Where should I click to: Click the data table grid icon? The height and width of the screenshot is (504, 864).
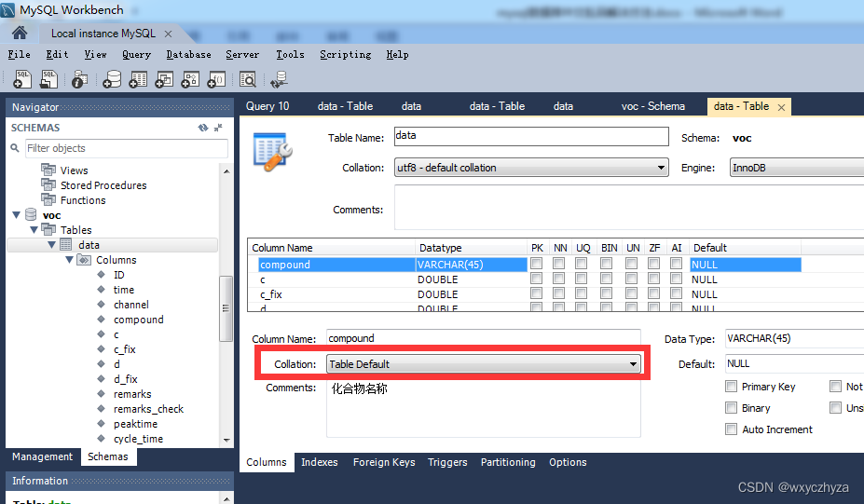pyautogui.click(x=66, y=245)
